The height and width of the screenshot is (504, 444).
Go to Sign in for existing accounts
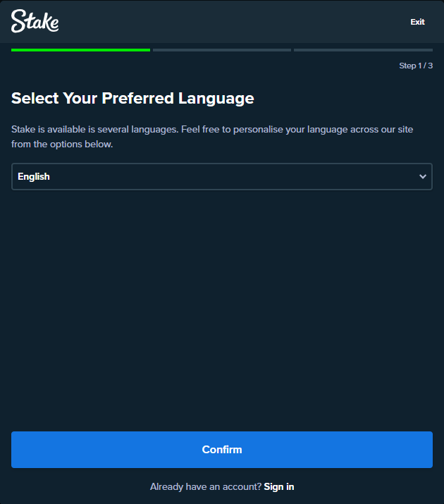point(279,486)
